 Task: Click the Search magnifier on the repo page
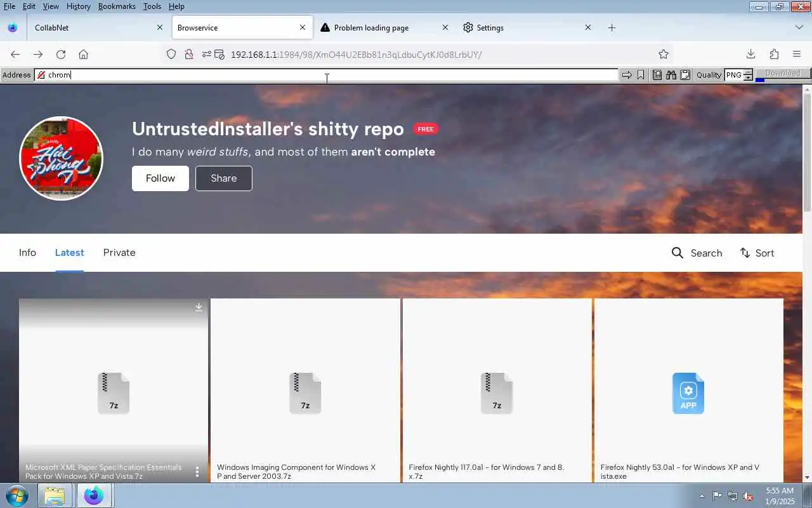(678, 253)
